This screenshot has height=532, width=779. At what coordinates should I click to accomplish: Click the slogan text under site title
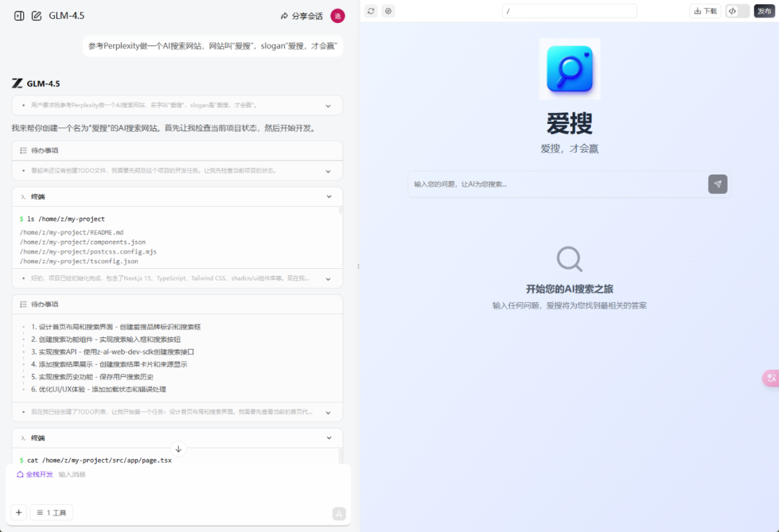coord(569,148)
